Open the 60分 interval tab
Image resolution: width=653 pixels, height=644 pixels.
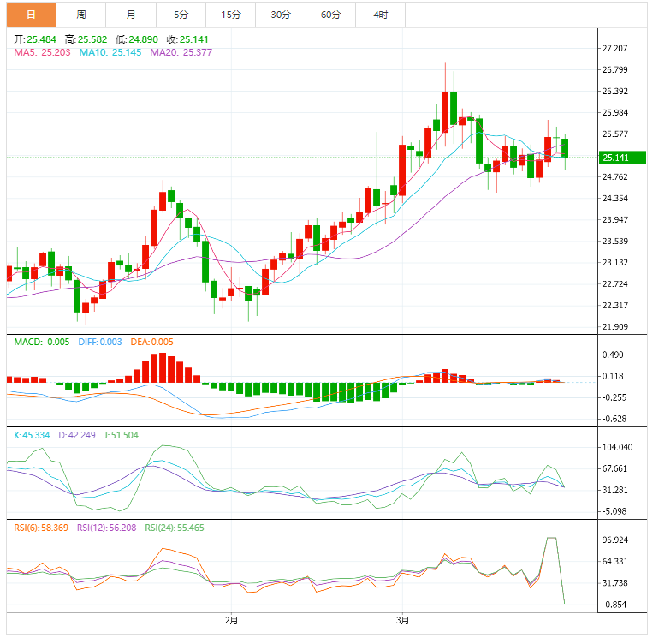(330, 15)
